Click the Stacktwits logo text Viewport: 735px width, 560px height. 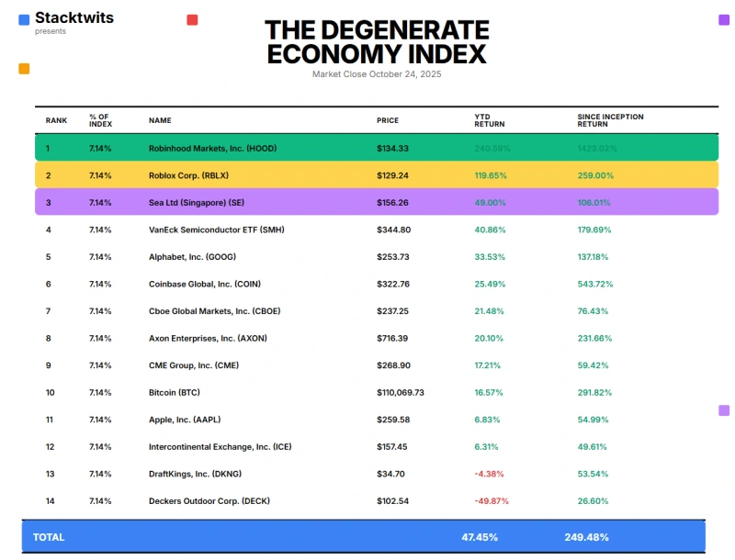point(74,17)
